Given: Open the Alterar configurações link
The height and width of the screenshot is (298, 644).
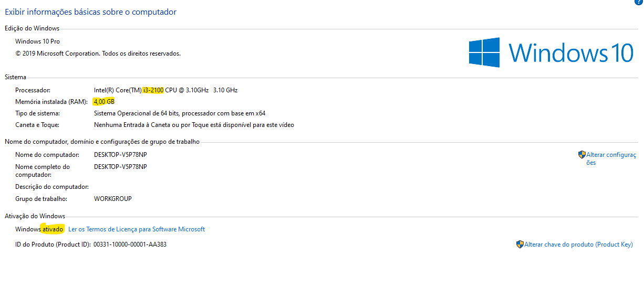Looking at the screenshot, I should pyautogui.click(x=611, y=158).
